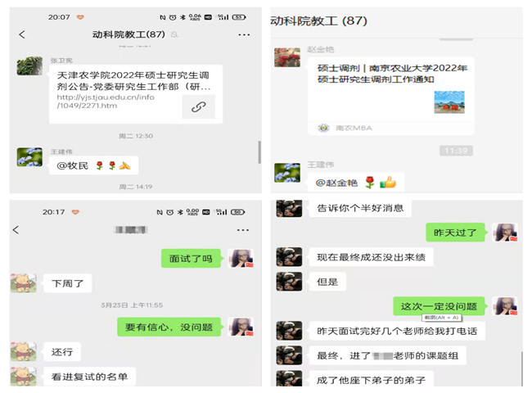Open the article thumbnail in 南京农业大学 card

pyautogui.click(x=449, y=102)
